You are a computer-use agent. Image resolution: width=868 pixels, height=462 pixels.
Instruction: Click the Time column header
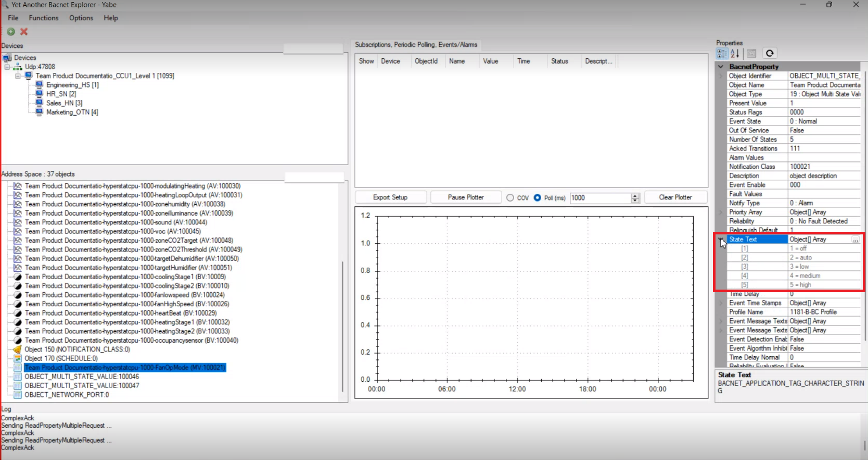(530, 61)
